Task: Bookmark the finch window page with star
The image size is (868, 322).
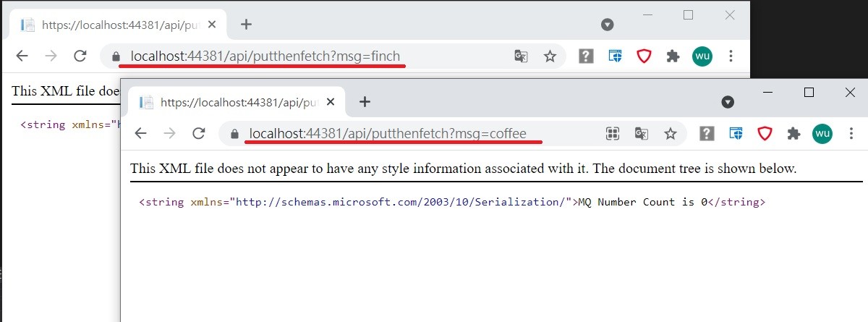Action: tap(550, 56)
